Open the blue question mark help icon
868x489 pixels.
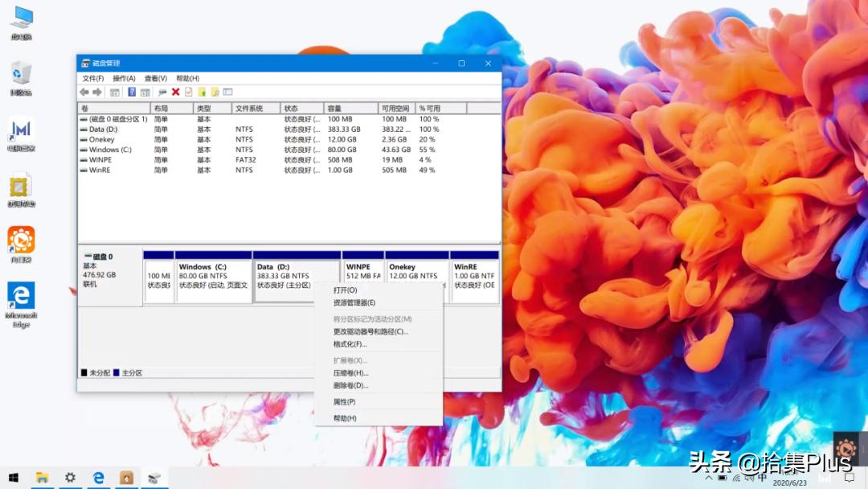coord(132,92)
